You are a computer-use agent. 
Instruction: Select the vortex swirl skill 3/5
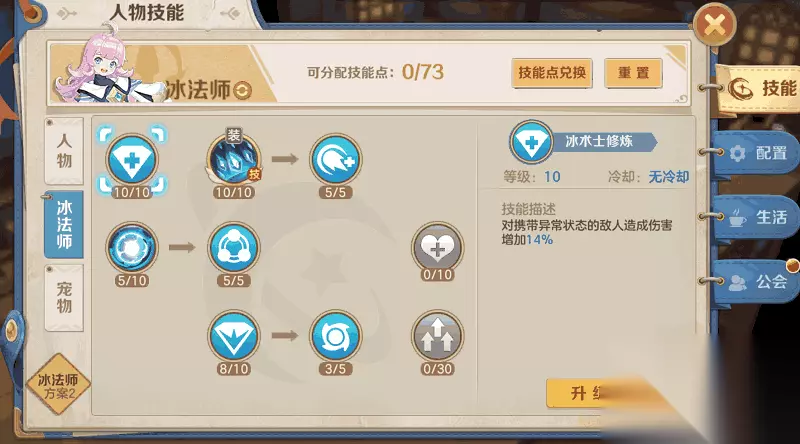click(x=335, y=336)
